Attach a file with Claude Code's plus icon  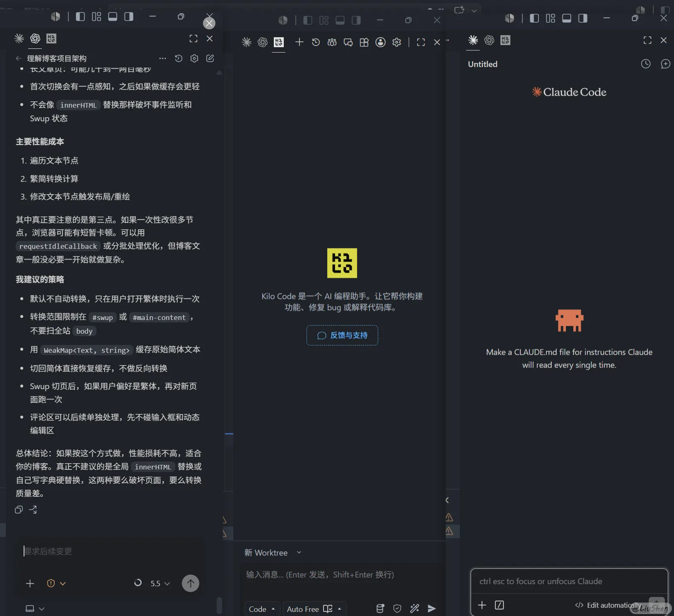pos(482,605)
